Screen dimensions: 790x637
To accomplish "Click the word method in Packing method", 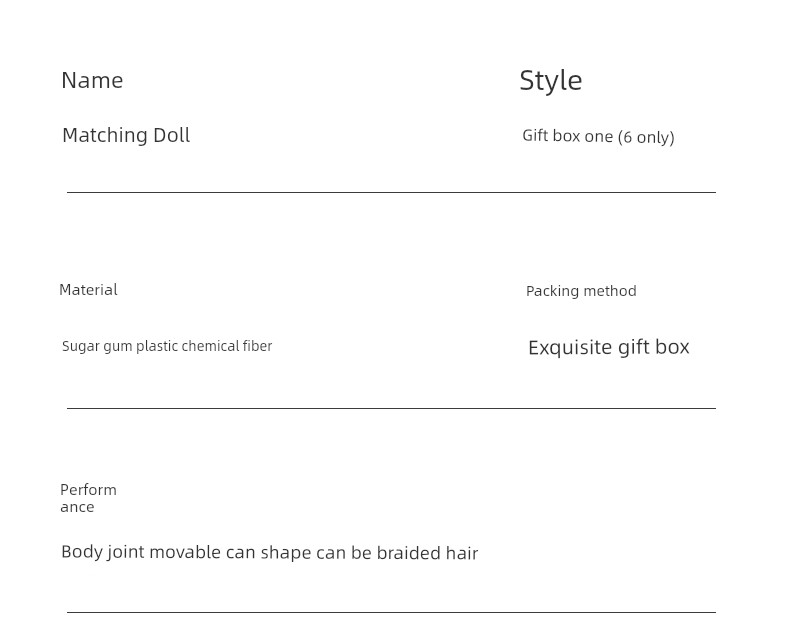I will click(x=610, y=291).
